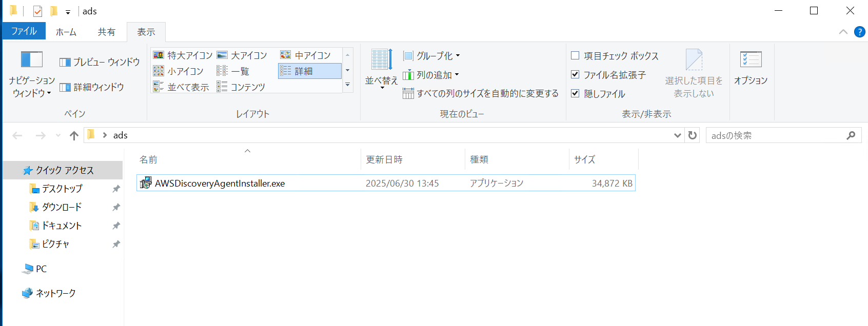Sort by the 更新日時 column header
This screenshot has height=326, width=868.
point(413,159)
